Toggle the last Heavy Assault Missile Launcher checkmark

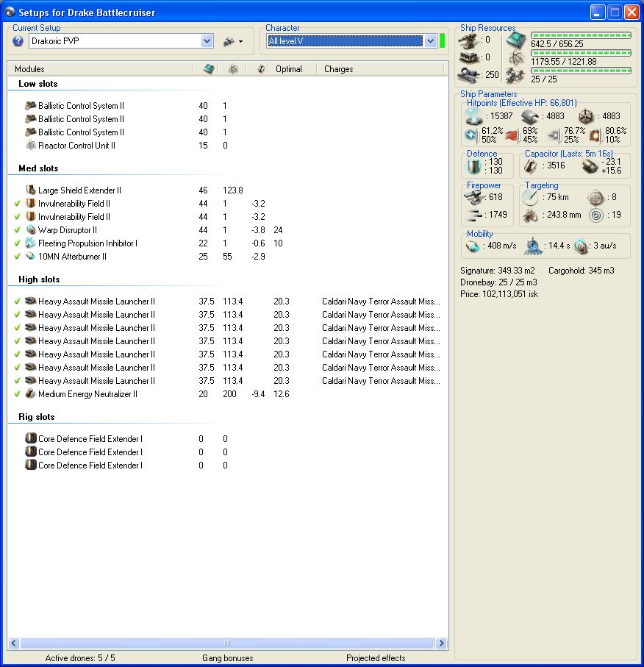click(x=17, y=381)
